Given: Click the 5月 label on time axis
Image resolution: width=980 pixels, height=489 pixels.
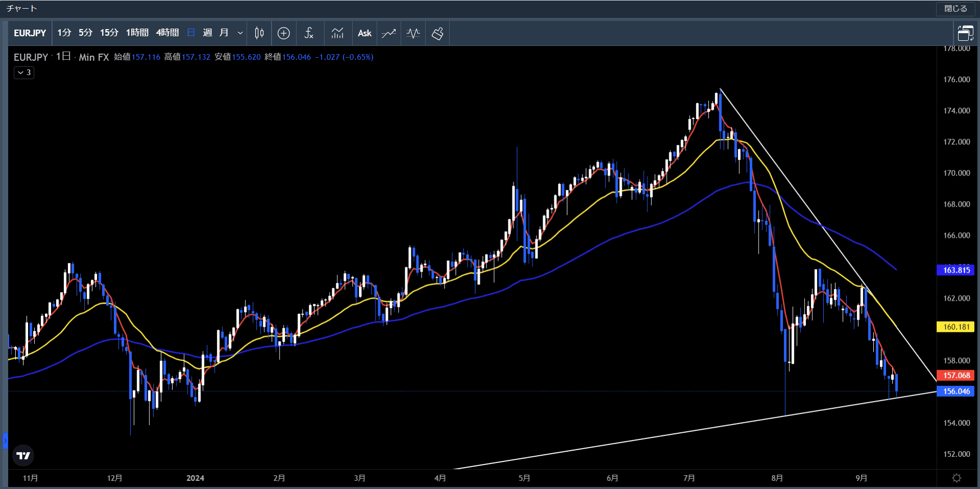Looking at the screenshot, I should (x=524, y=478).
